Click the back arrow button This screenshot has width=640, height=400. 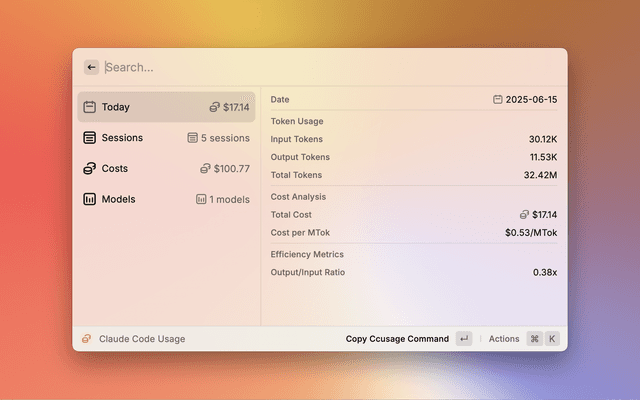tap(92, 67)
